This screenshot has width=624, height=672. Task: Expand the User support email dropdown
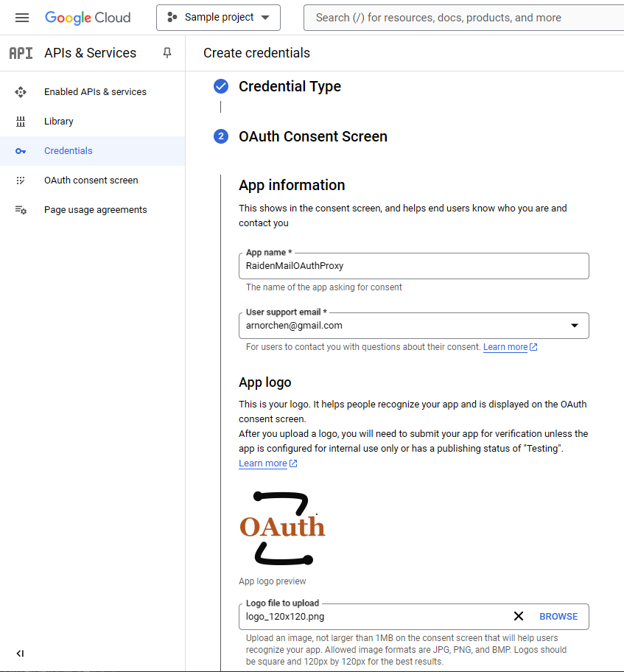(575, 325)
